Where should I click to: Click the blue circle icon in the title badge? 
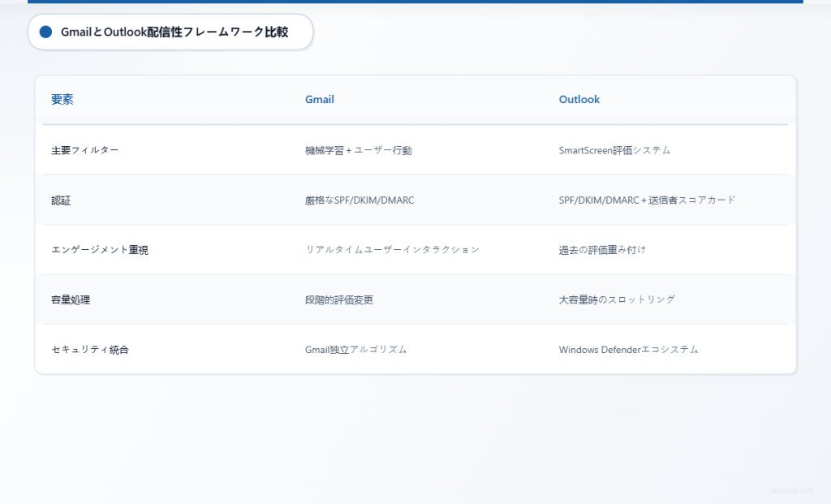(46, 32)
